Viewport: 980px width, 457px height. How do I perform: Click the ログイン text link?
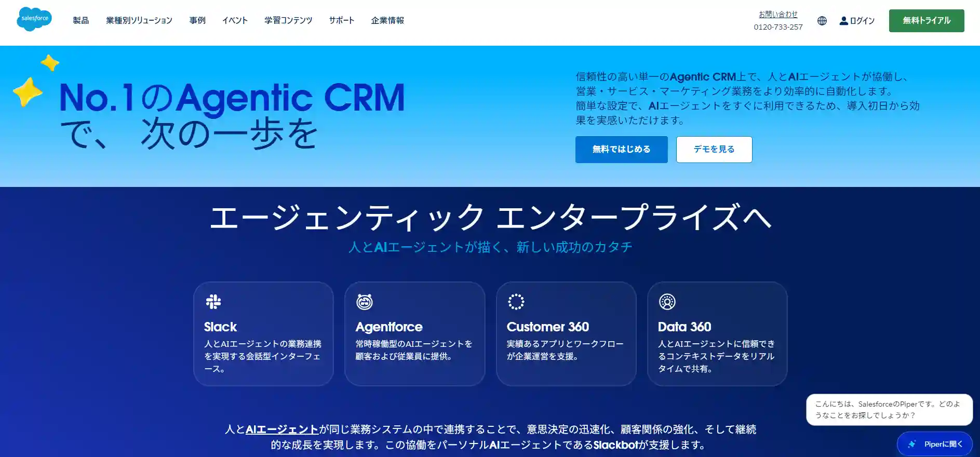pyautogui.click(x=862, y=21)
